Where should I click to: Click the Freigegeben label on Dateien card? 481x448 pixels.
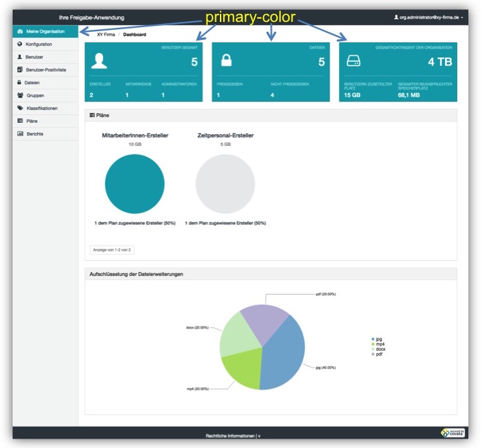click(230, 84)
